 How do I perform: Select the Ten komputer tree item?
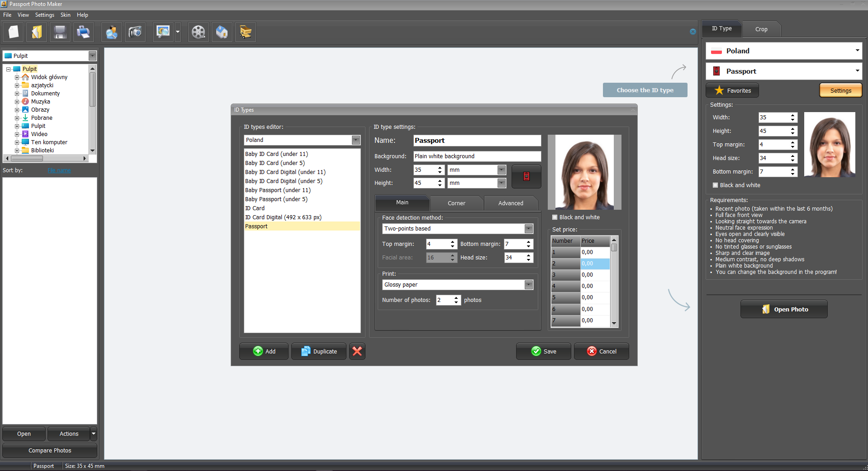click(49, 142)
